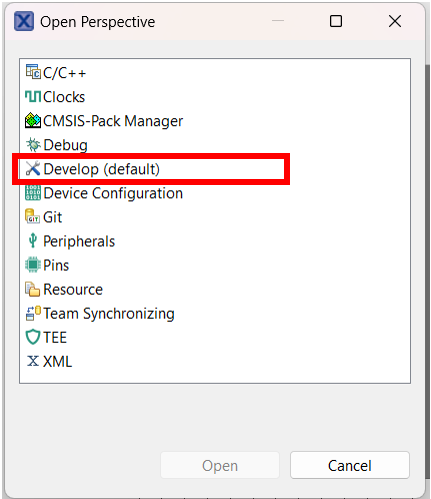Screen dimensions: 431x499
Task: Select the Clocks waveform icon
Action: 33,97
